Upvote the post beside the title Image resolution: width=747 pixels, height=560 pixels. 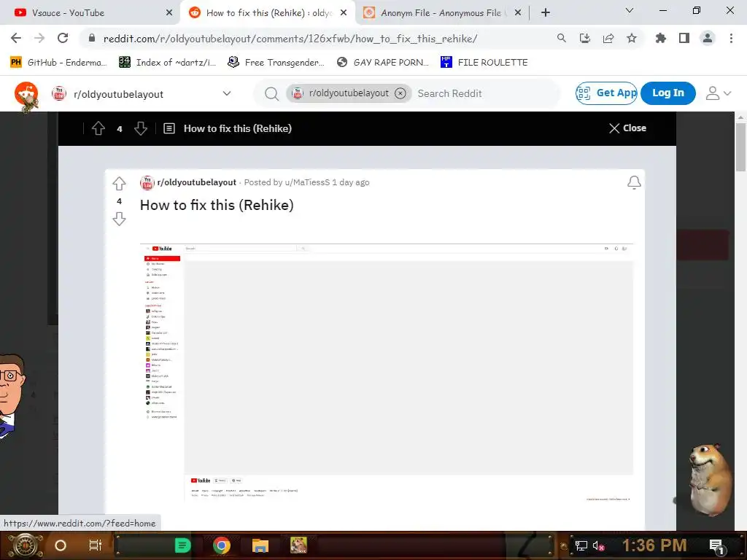tap(119, 183)
